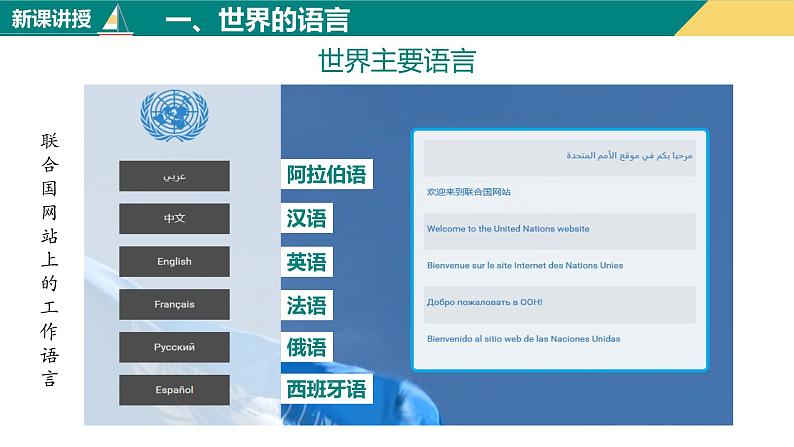Viewport: 794px width, 447px height.
Task: Click the 汉语 label
Action: point(306,218)
